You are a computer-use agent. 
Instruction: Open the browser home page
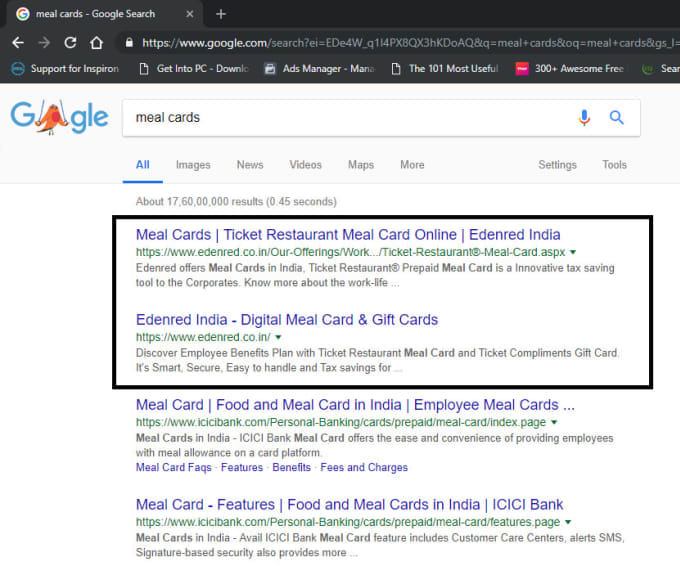[x=96, y=43]
